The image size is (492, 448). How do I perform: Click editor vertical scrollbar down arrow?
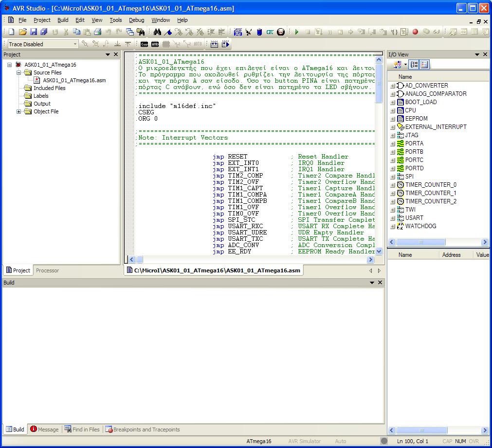(379, 251)
